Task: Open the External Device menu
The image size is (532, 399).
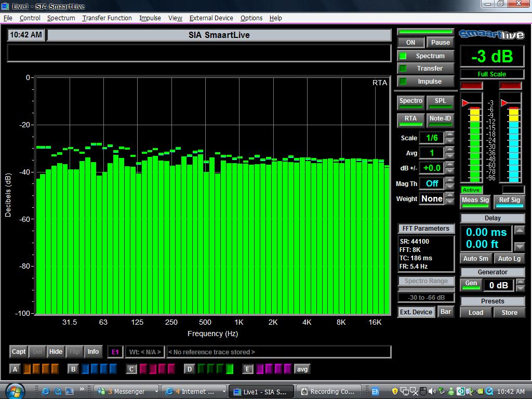Action: 211,18
